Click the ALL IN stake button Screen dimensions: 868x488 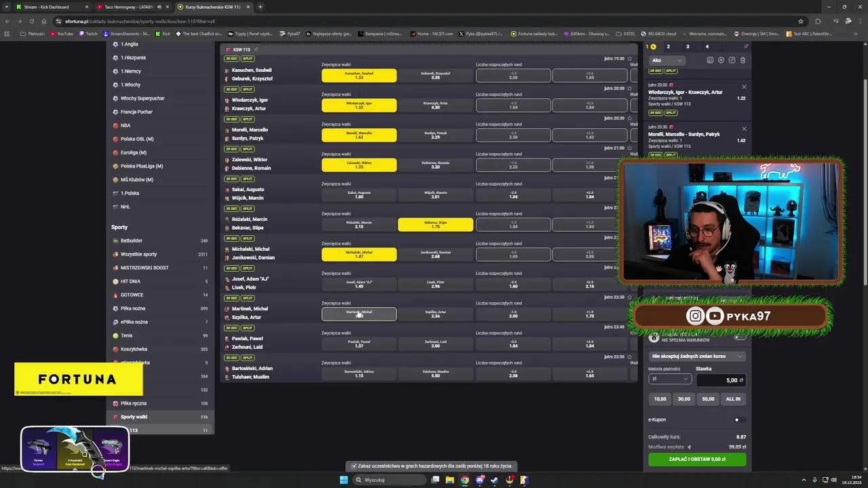[x=733, y=399]
